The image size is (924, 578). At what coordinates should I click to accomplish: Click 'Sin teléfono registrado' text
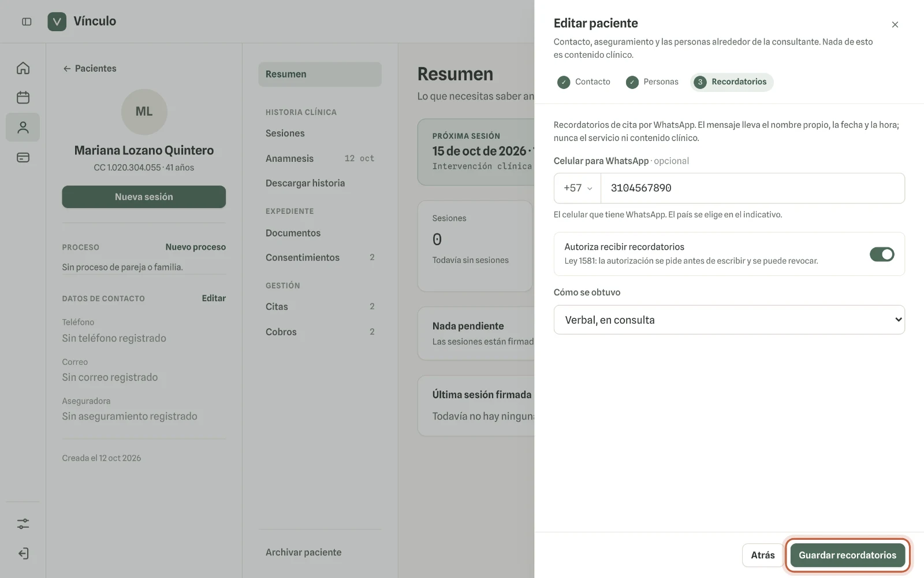(114, 338)
